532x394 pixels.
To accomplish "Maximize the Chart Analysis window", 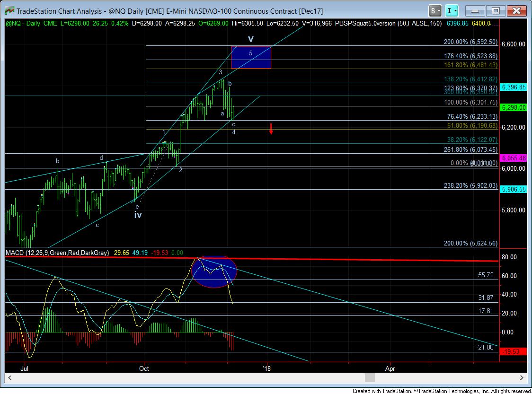I will click(496, 11).
